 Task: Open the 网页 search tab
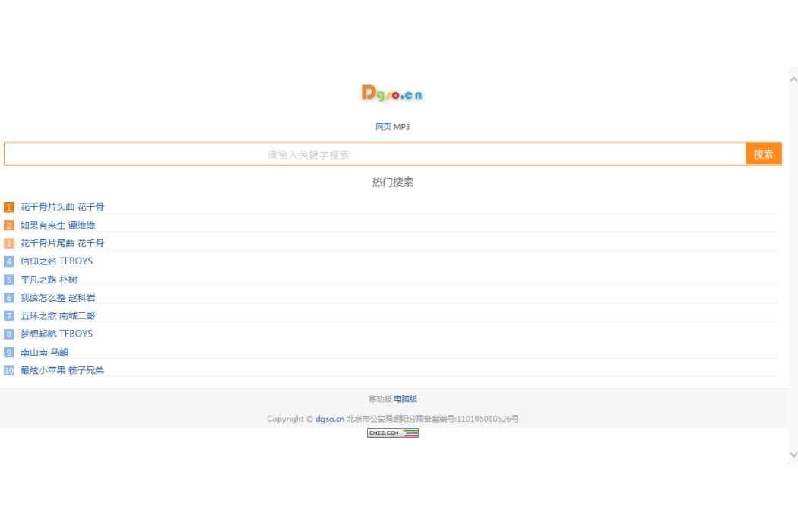[x=383, y=127]
